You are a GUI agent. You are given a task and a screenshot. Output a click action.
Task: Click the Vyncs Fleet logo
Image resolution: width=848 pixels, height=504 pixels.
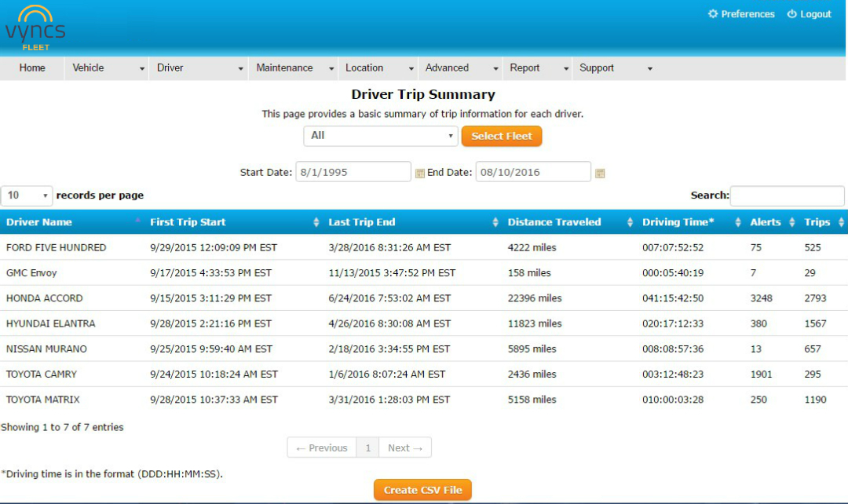click(35, 28)
